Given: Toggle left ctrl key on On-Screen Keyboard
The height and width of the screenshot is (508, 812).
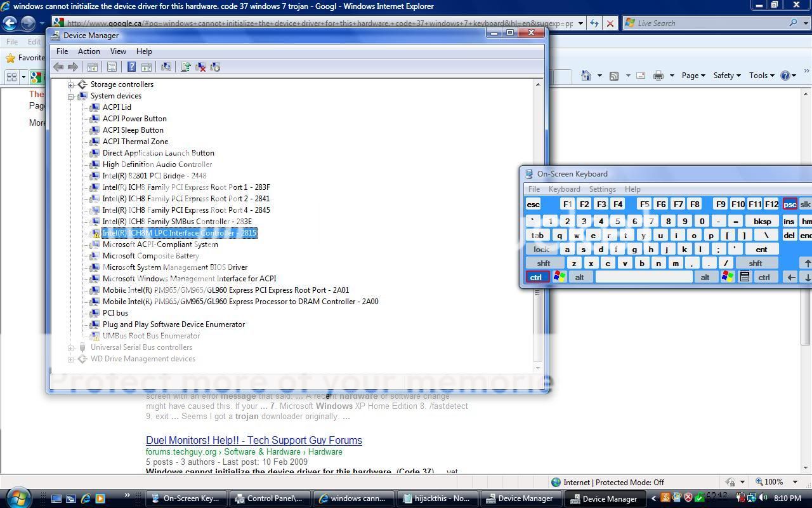Looking at the screenshot, I should point(537,277).
